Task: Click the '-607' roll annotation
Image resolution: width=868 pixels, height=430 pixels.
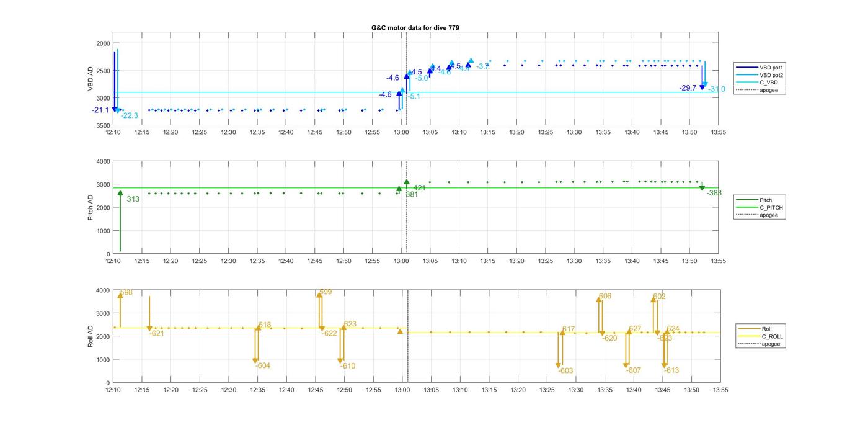Action: click(x=633, y=370)
